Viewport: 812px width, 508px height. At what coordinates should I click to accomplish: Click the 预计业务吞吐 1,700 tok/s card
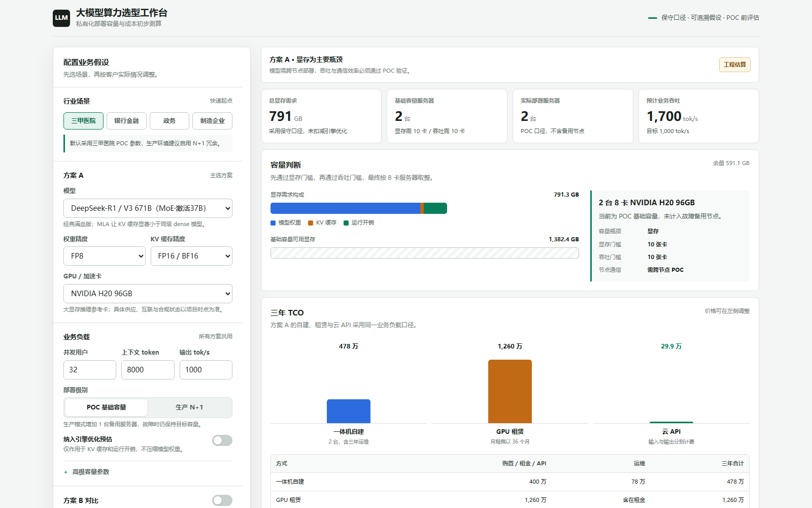[699, 116]
